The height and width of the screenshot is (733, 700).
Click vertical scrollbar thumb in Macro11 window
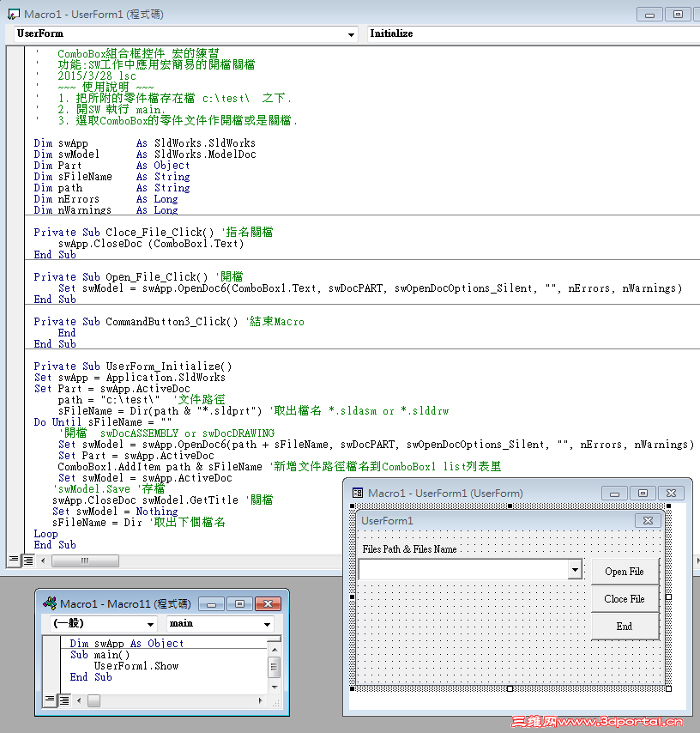pos(275,667)
